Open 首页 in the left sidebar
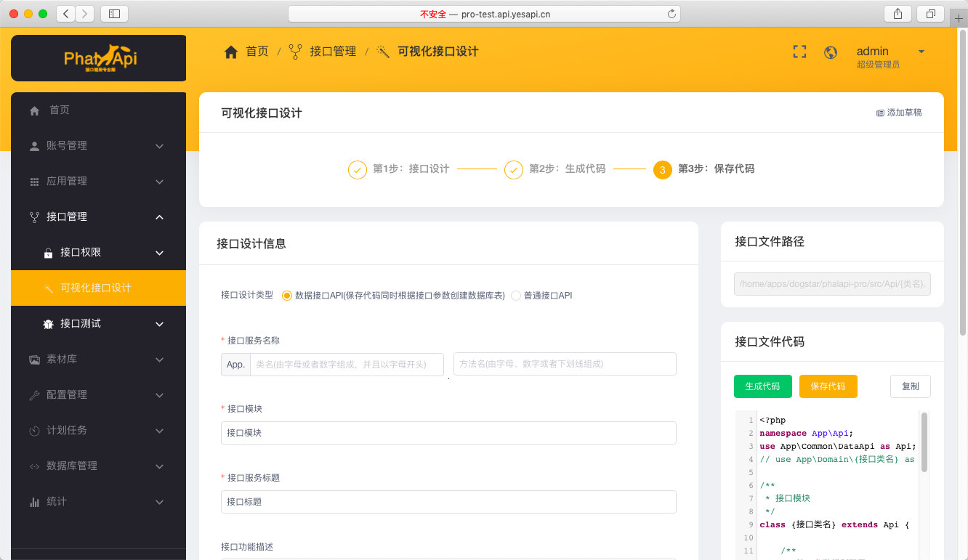Image resolution: width=968 pixels, height=560 pixels. tap(60, 110)
